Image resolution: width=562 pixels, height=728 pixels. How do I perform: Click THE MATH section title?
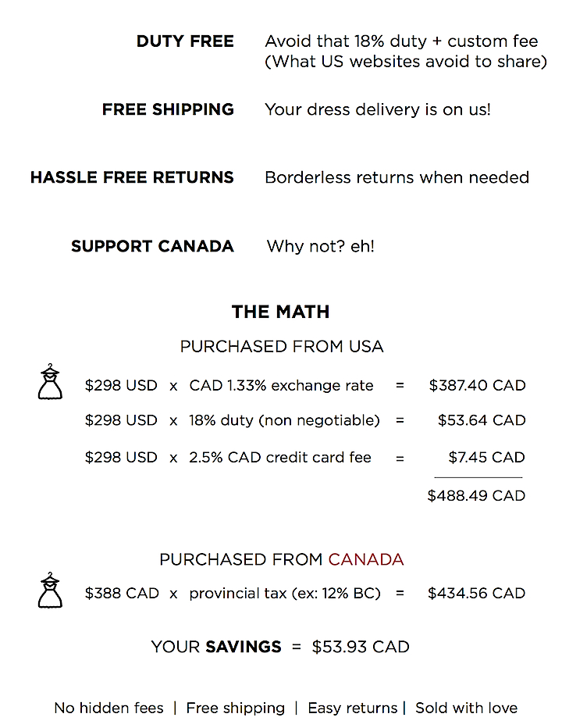tap(281, 312)
